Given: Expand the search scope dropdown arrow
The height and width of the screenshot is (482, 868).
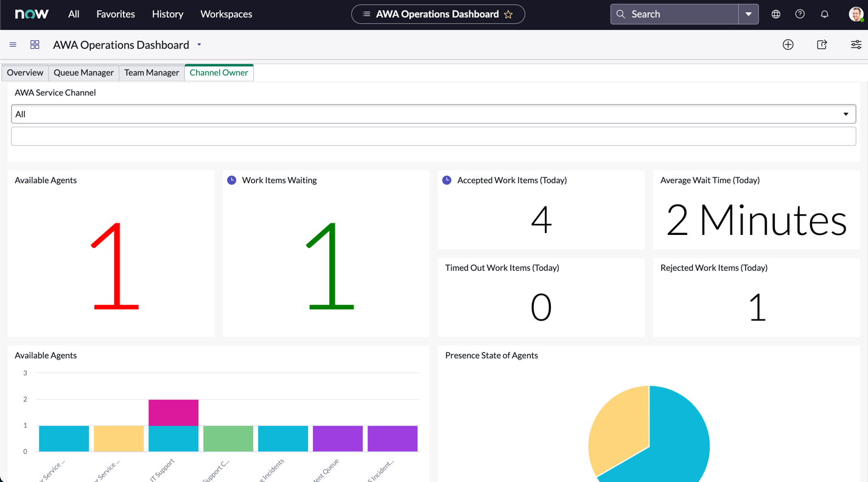Looking at the screenshot, I should pyautogui.click(x=749, y=14).
